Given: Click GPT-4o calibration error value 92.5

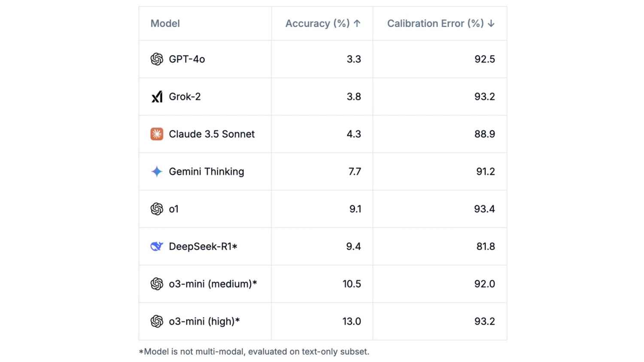Looking at the screenshot, I should point(485,59).
